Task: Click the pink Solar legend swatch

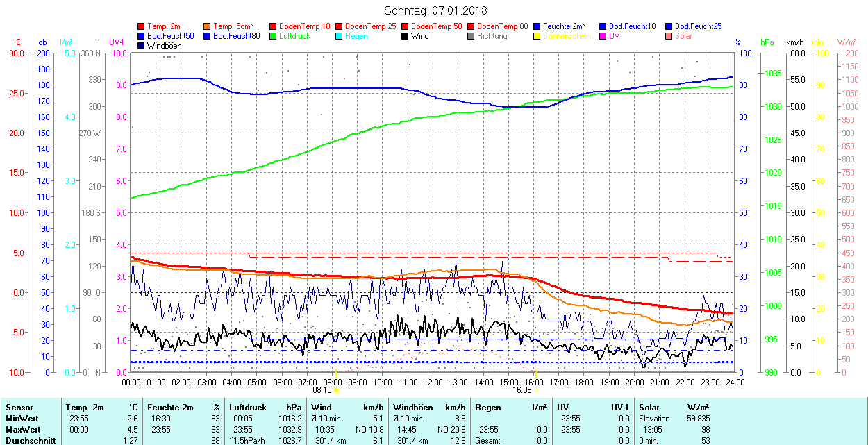Action: pyautogui.click(x=669, y=35)
